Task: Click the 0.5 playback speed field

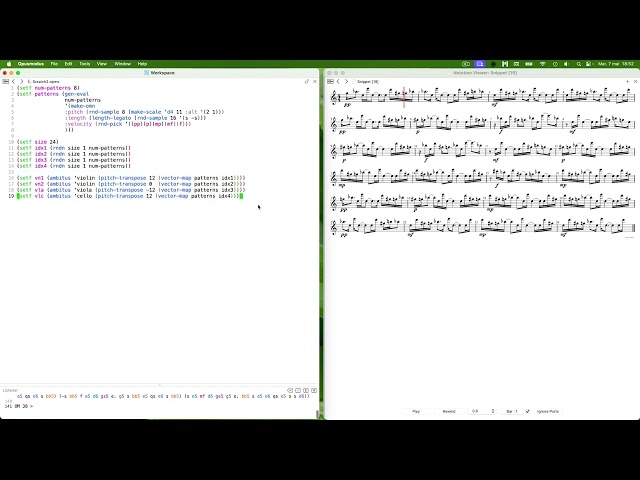Action: pyautogui.click(x=480, y=411)
